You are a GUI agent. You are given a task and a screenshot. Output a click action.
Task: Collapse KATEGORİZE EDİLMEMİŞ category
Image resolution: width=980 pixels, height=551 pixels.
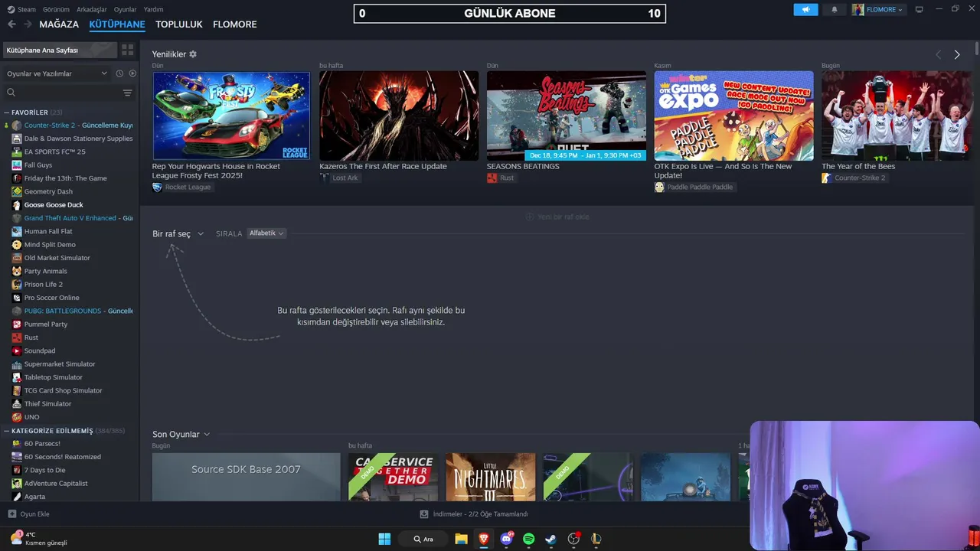point(7,431)
